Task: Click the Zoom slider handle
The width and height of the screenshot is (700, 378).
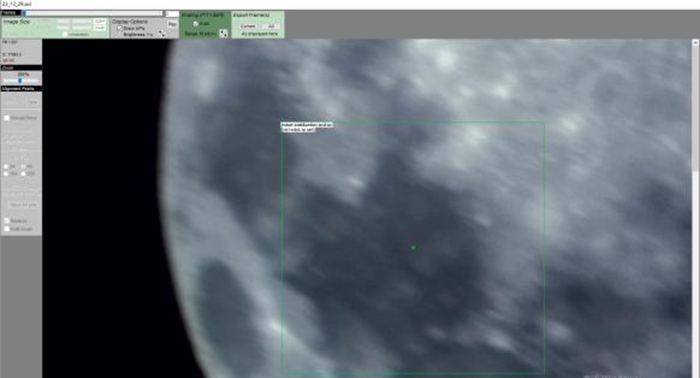Action: (x=20, y=80)
